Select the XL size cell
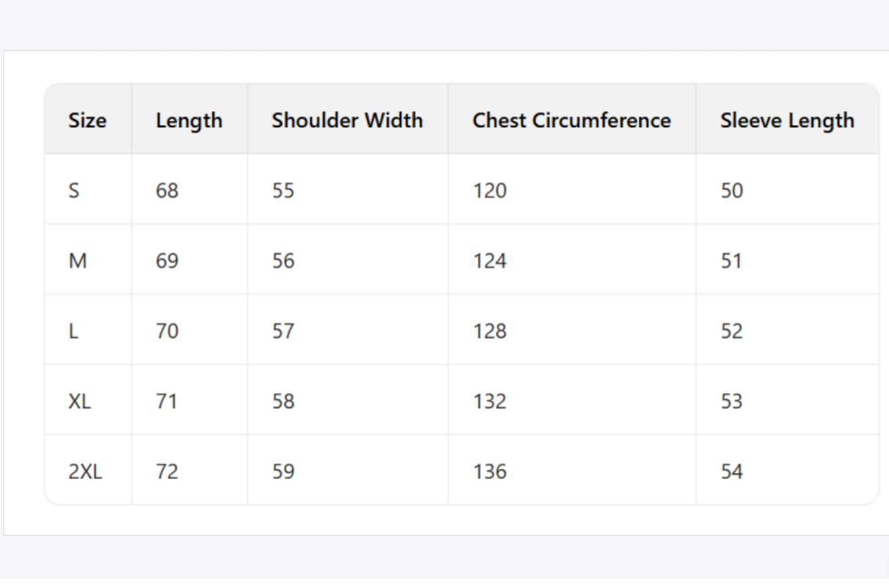 79,401
